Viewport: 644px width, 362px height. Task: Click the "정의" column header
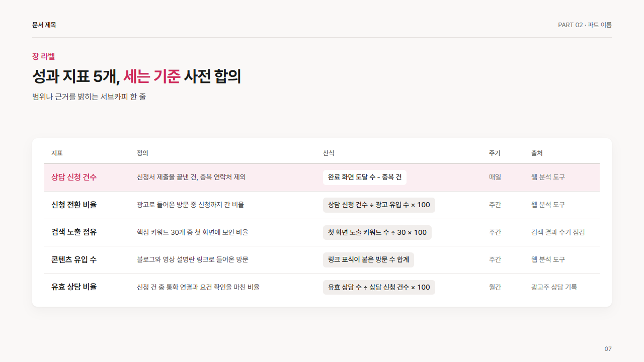(142, 153)
